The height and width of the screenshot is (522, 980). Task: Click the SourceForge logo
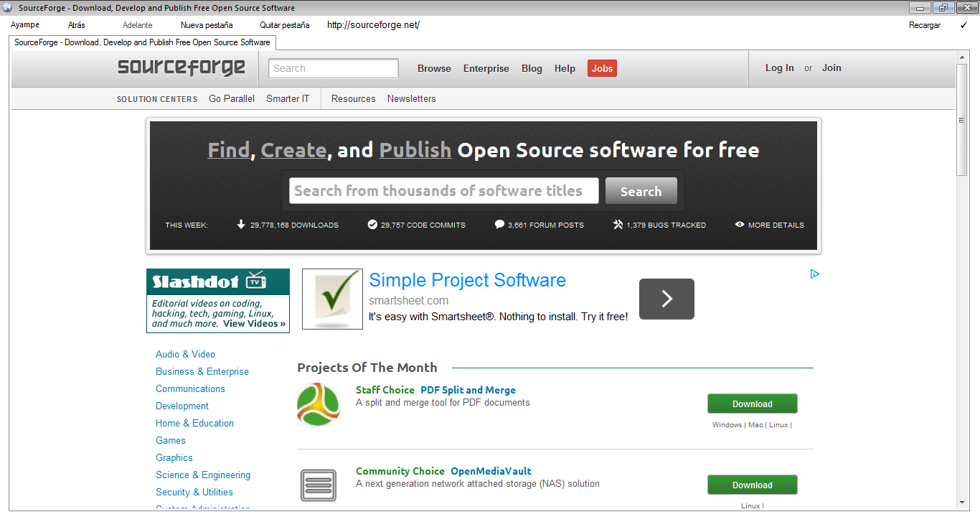(182, 67)
